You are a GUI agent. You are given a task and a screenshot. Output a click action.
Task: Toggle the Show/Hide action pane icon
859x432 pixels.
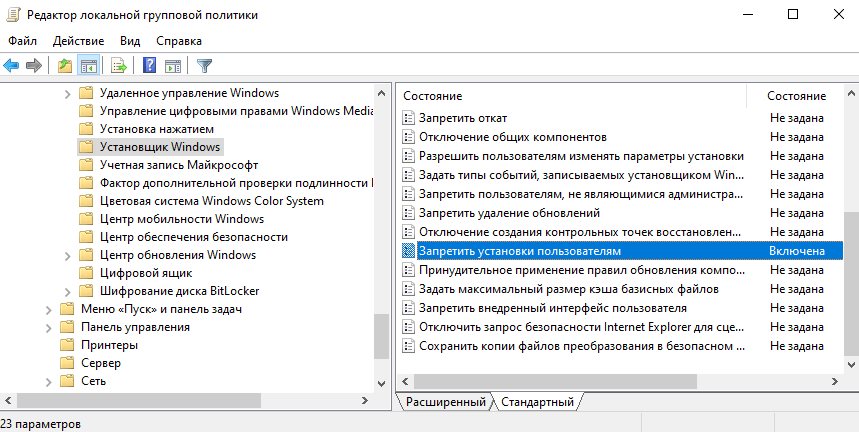(172, 66)
